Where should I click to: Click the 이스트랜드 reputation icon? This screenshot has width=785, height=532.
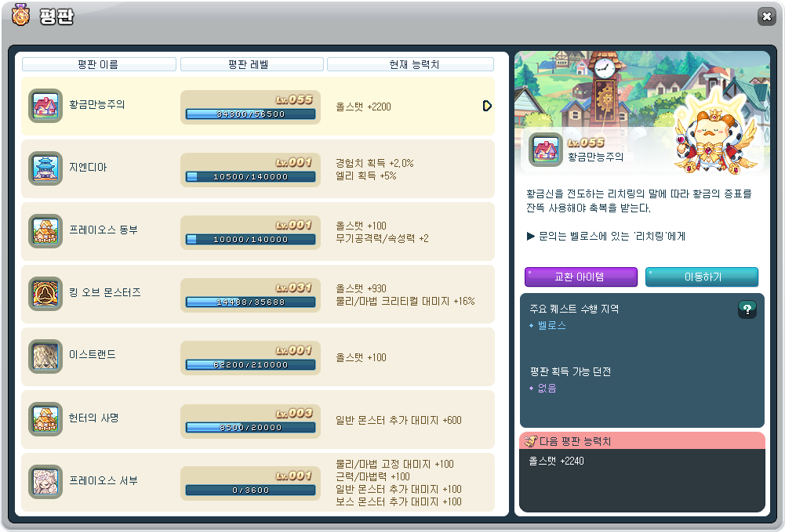[45, 356]
